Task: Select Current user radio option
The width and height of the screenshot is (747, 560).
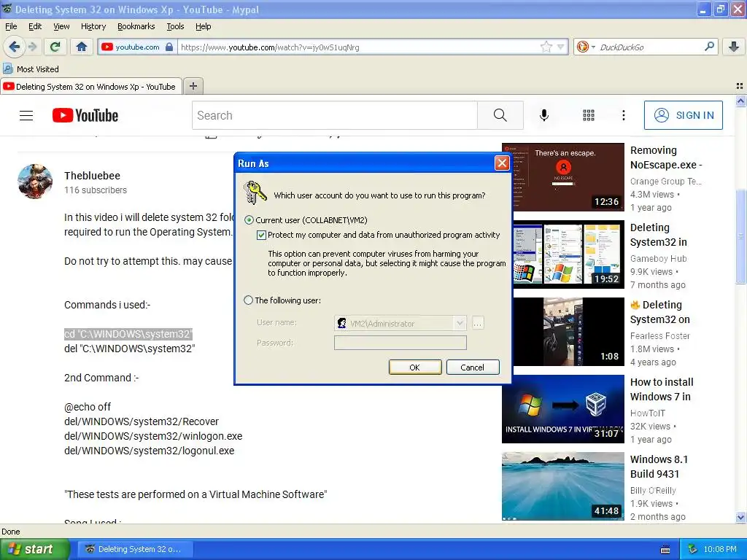Action: coord(249,220)
